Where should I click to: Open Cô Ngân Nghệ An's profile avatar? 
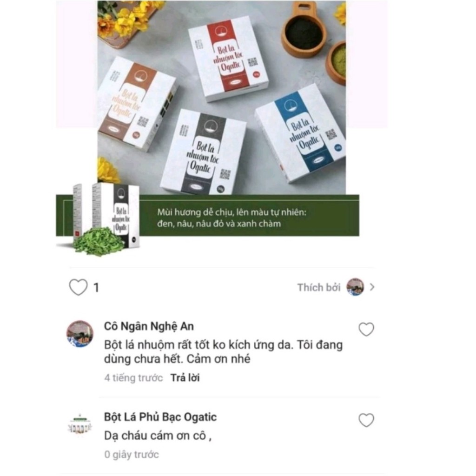(80, 334)
